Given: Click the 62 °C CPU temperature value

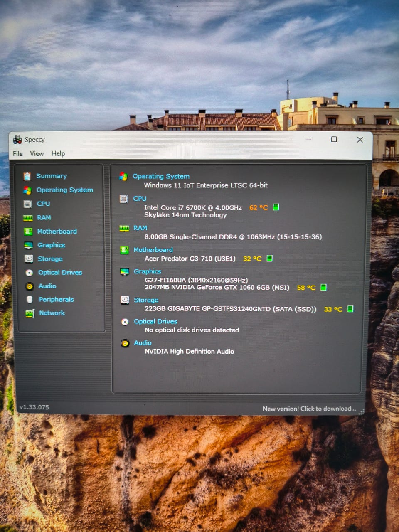Looking at the screenshot, I should click(x=259, y=207).
